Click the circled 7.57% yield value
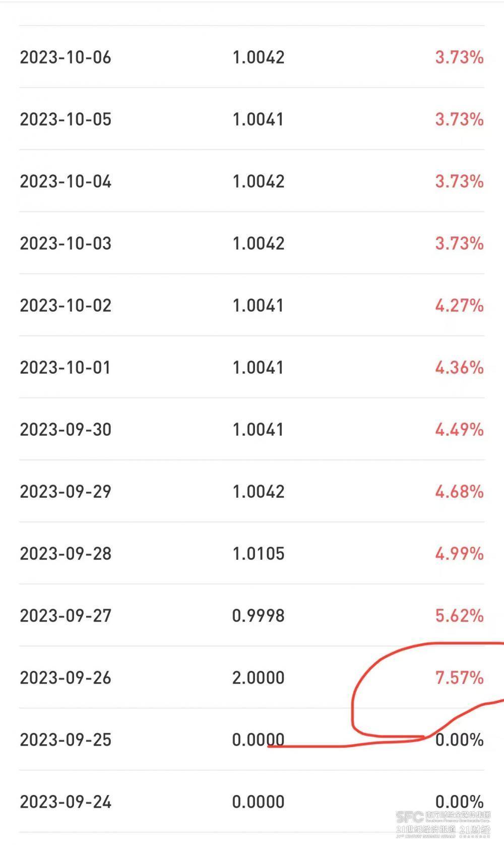Viewport: 504px width, 845px height. [459, 678]
